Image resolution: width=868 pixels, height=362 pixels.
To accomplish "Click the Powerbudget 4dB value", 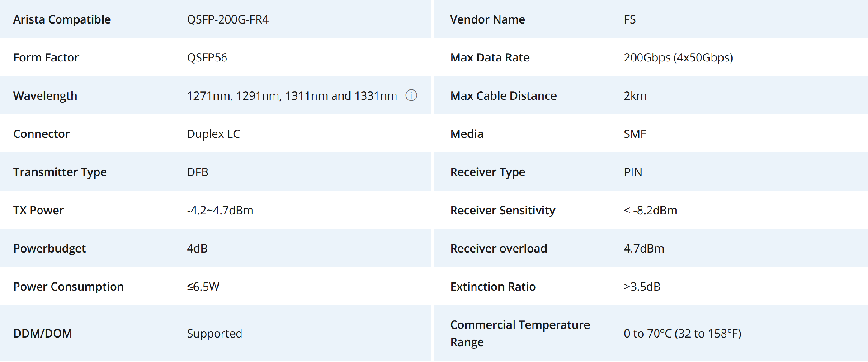I will [x=197, y=249].
